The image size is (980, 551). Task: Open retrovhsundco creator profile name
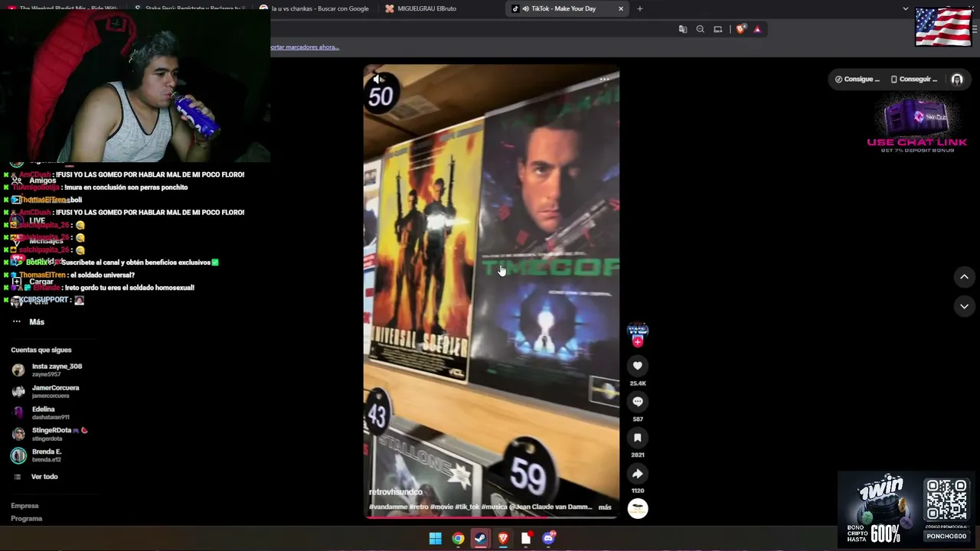(395, 492)
